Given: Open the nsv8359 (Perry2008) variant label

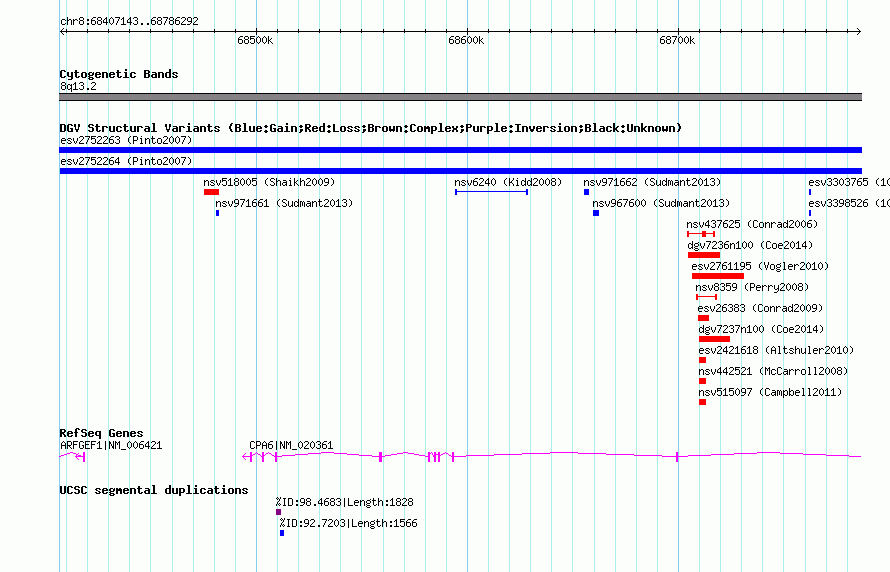Looking at the screenshot, I should pos(752,287).
